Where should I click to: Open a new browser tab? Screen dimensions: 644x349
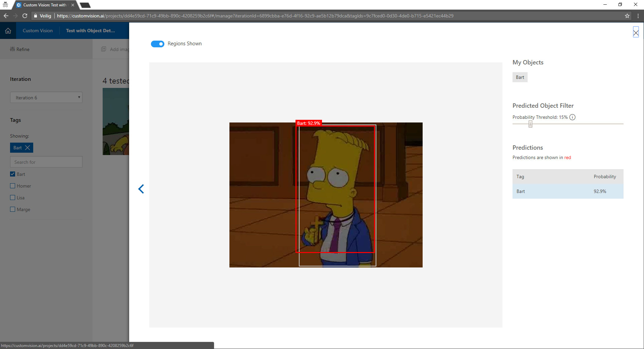pos(85,5)
